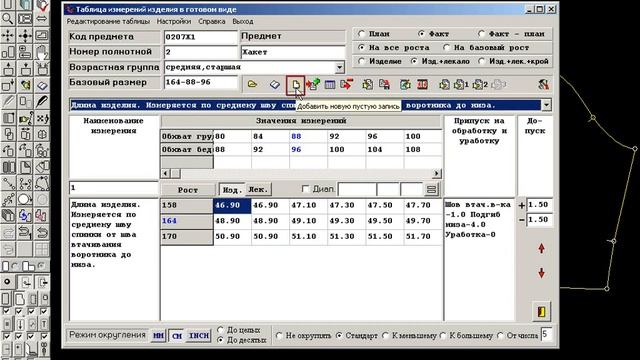Screen dimensions: 640x360
Task: Open the Справка menu
Action: (x=211, y=21)
